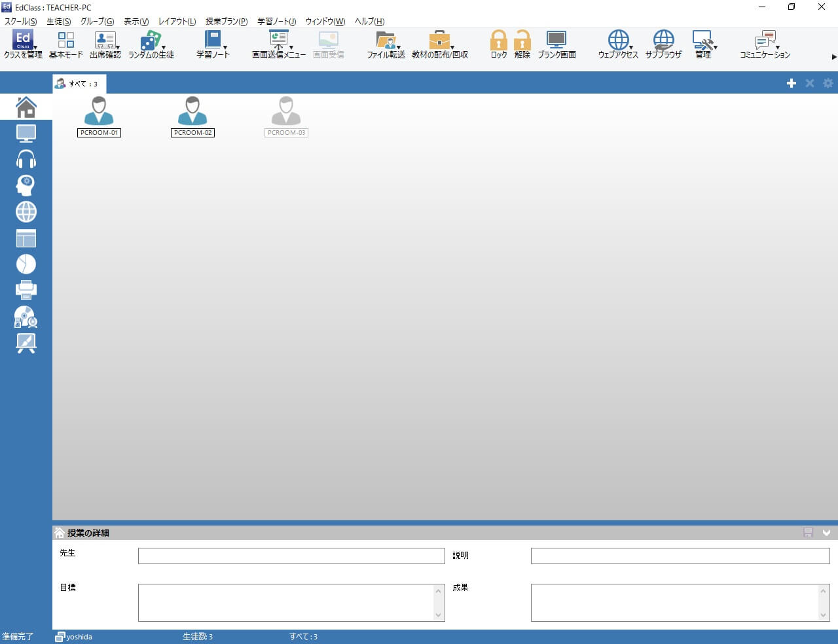Open the 授業プラン(P) menu
Screen dimensions: 838x644
[226, 21]
